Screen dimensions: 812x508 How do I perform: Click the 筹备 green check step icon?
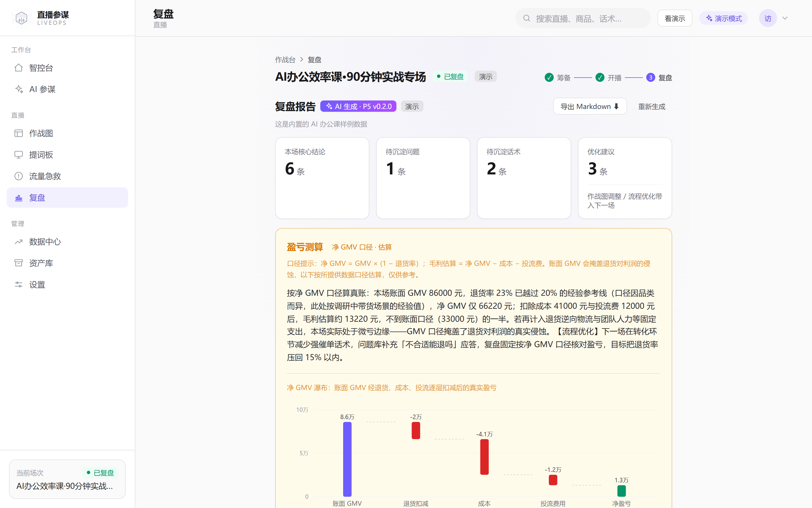pyautogui.click(x=549, y=78)
